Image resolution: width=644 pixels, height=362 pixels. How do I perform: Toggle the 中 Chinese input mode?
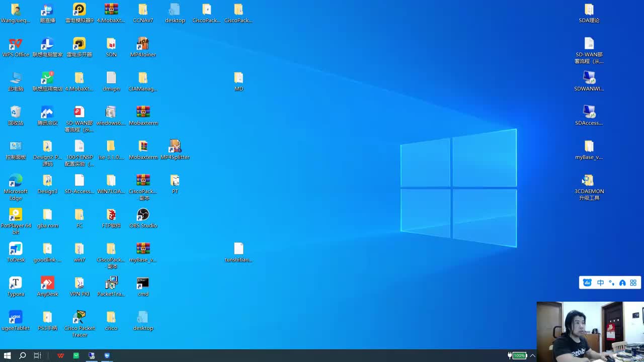[x=600, y=283]
